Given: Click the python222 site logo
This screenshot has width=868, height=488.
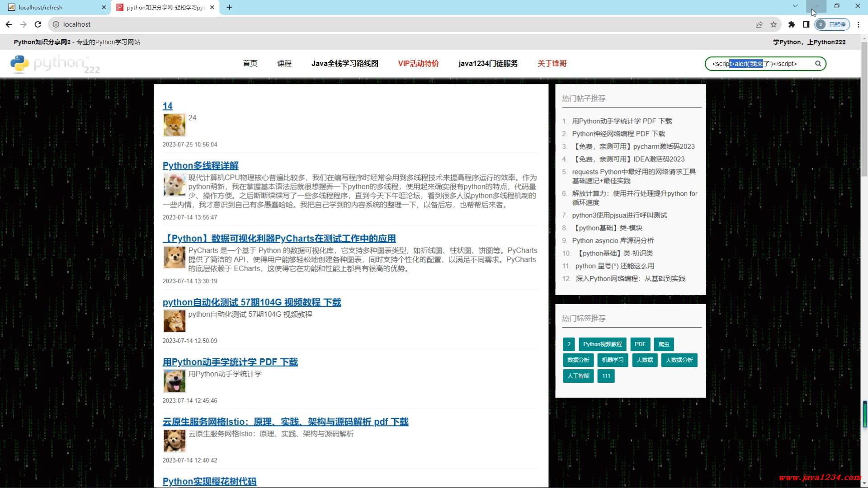Looking at the screenshot, I should tap(55, 64).
